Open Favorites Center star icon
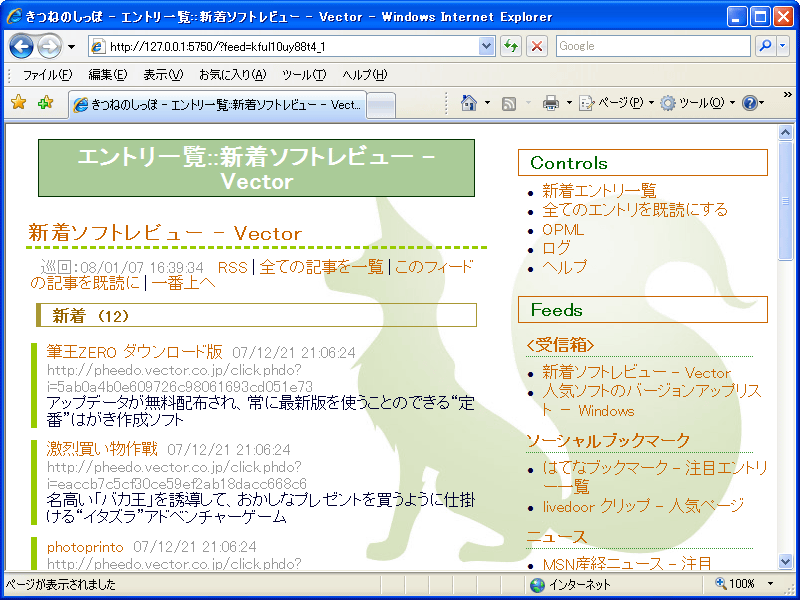Screen dimensions: 800x600 (18, 103)
